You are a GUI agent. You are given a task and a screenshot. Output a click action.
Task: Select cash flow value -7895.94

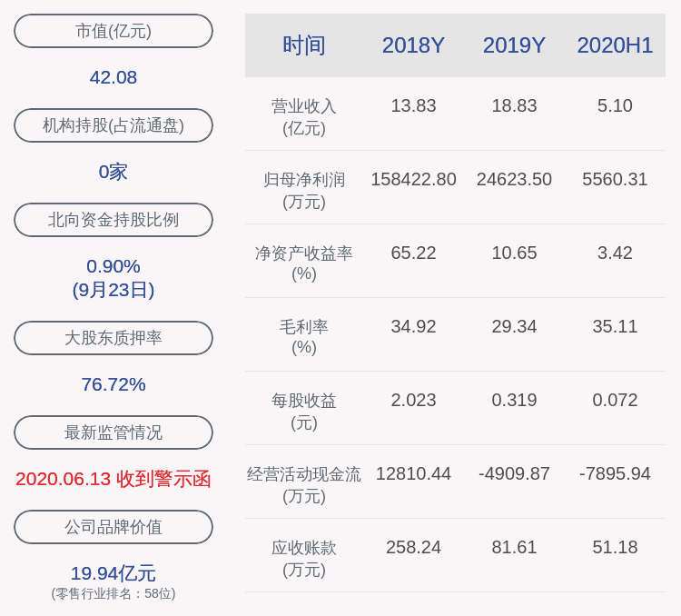click(x=615, y=473)
